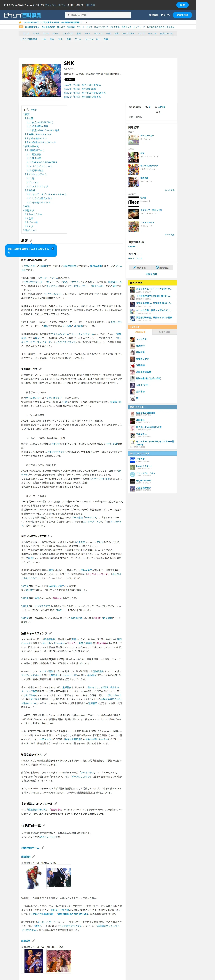This screenshot has width=215, height=980.
Task: Open プライバシーポリシー link in top banner
Action: point(56,5)
